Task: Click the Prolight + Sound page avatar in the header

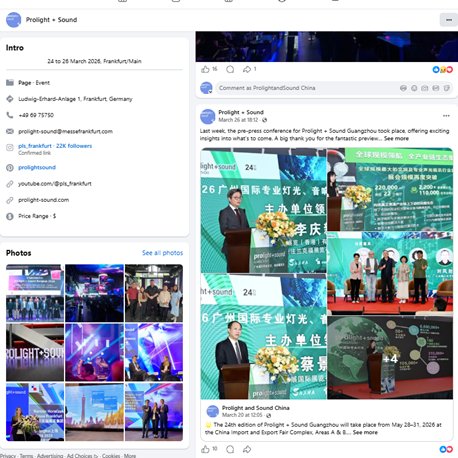Action: point(14,20)
